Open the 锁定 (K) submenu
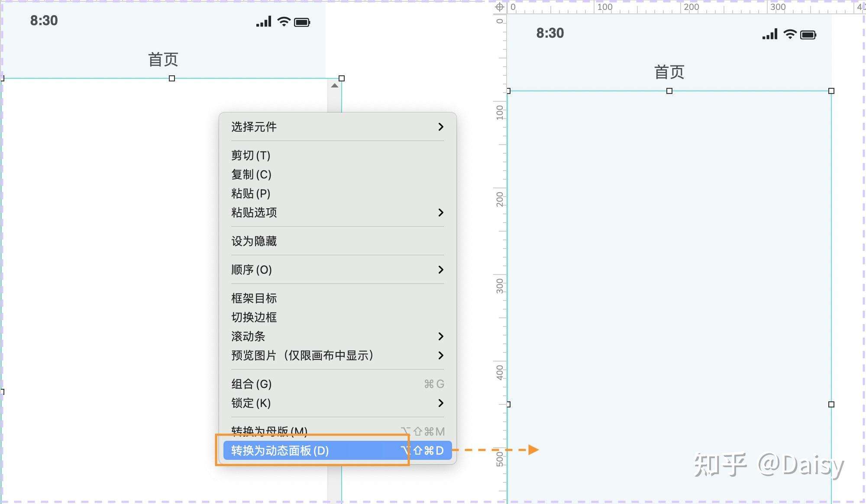Screen dimensions: 866x504 click(x=337, y=403)
